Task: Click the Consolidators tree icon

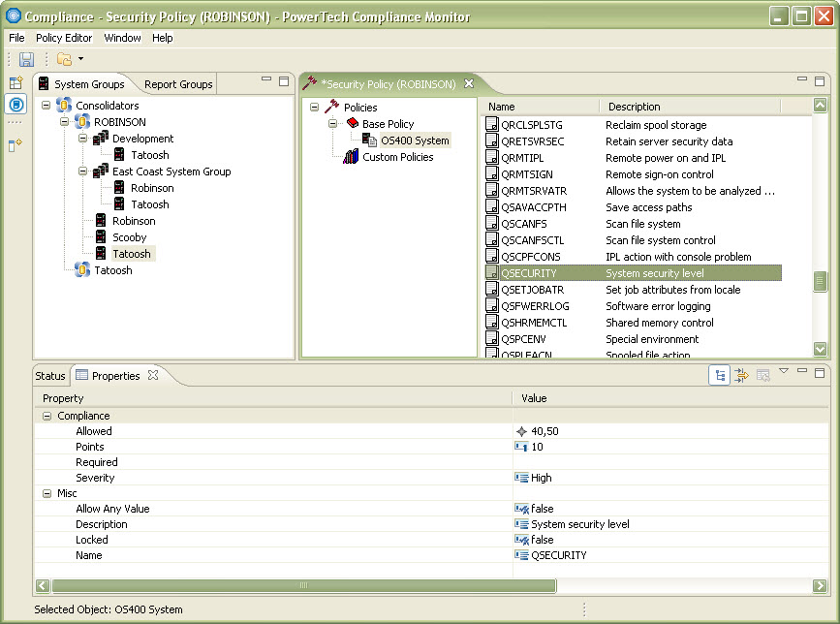Action: coord(64,105)
